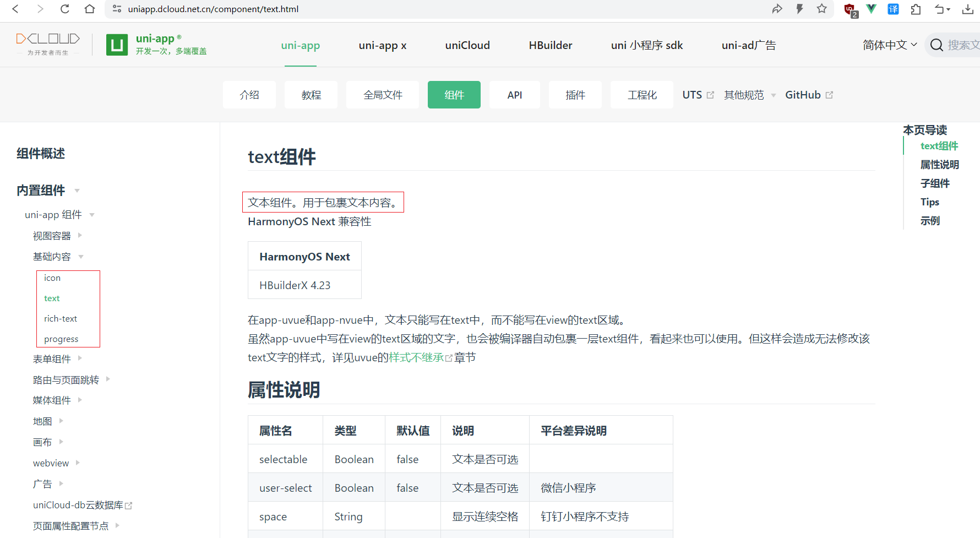Expand the 路由与页面跳转 node
The height and width of the screenshot is (538, 980).
(x=108, y=379)
